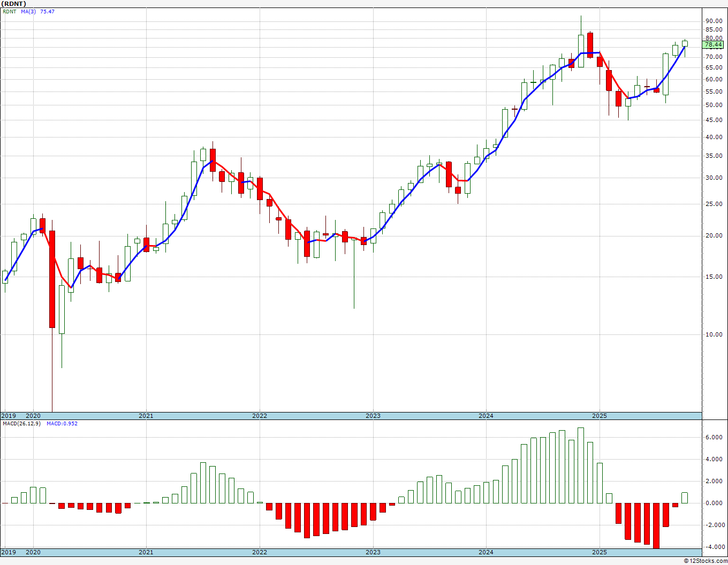This screenshot has width=728, height=565.
Task: Click the 15.00 price axis label
Action: point(714,277)
